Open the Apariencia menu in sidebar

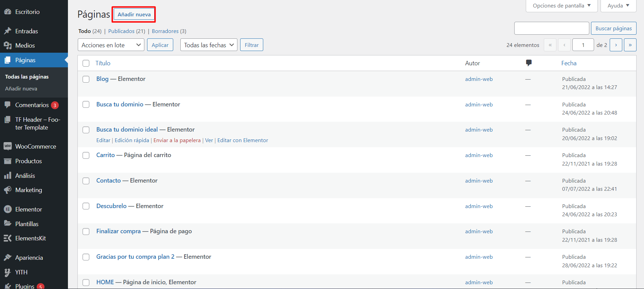pos(29,258)
